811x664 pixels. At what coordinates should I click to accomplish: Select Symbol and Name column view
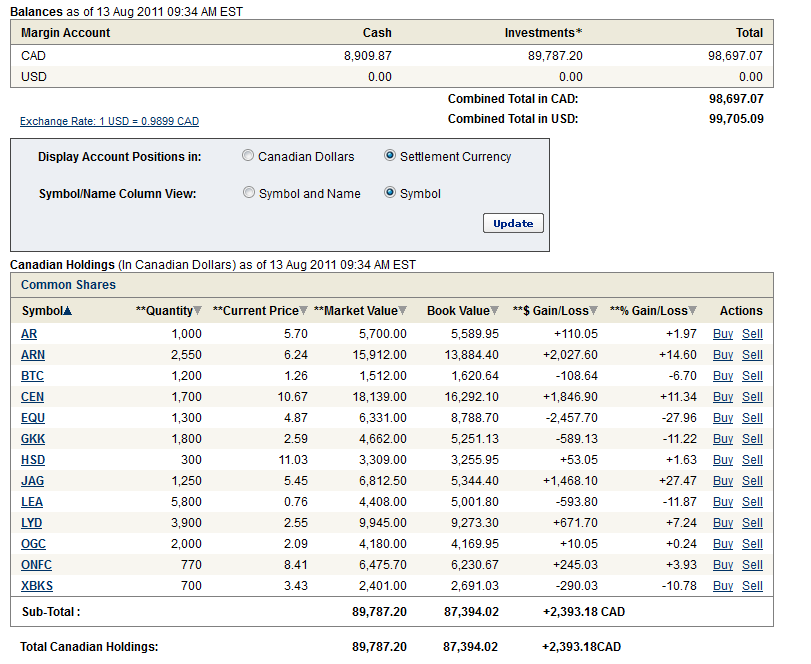pos(249,193)
